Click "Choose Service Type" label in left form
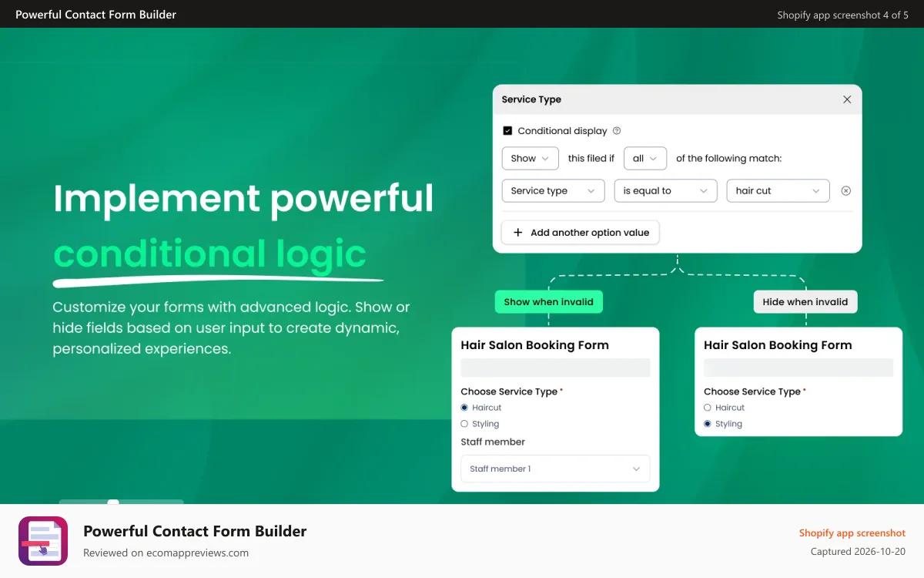 (x=509, y=391)
